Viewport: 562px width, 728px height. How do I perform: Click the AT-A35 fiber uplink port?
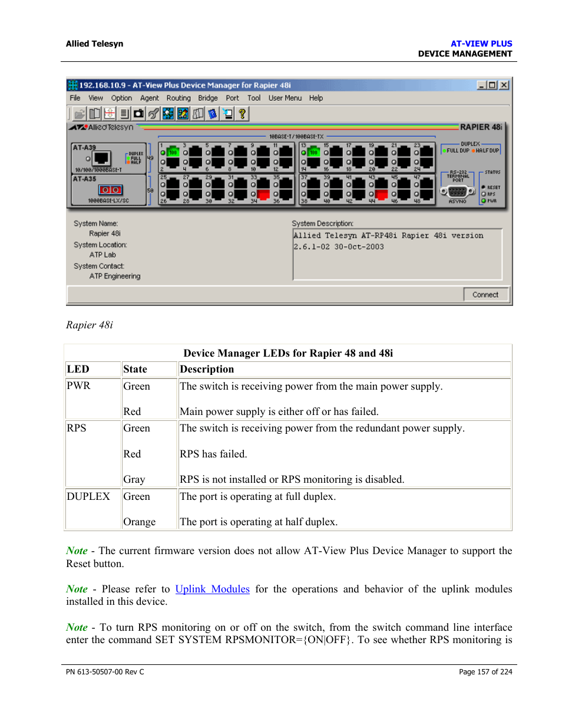coord(111,190)
